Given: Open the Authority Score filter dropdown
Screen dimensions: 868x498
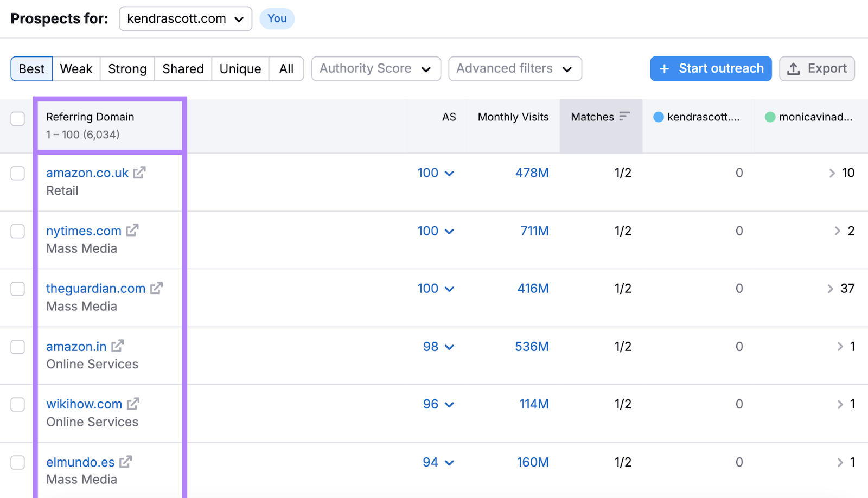Looking at the screenshot, I should coord(375,68).
